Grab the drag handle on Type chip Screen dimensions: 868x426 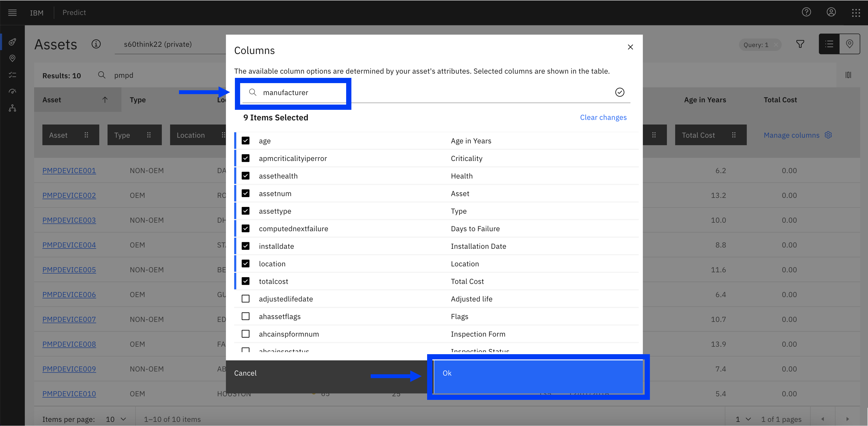149,135
